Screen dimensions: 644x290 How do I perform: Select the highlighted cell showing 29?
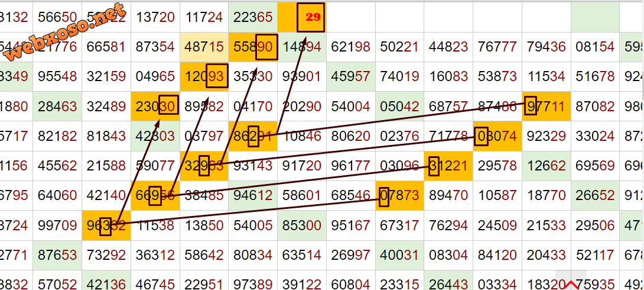[x=301, y=17]
